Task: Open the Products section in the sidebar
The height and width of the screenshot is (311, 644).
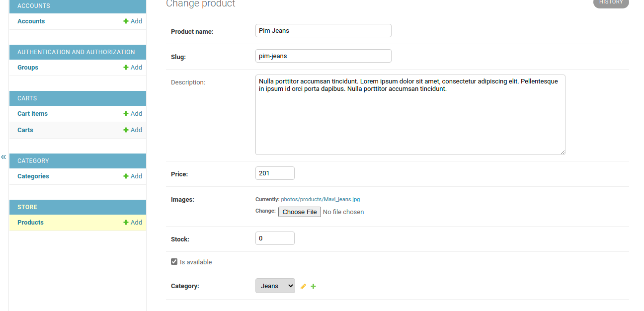Action: point(30,223)
